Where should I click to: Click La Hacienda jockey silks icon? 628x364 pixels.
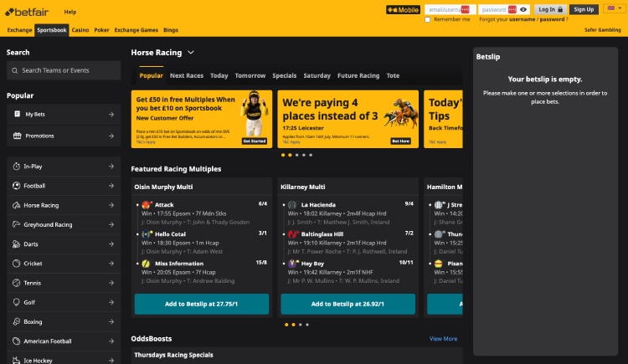293,205
